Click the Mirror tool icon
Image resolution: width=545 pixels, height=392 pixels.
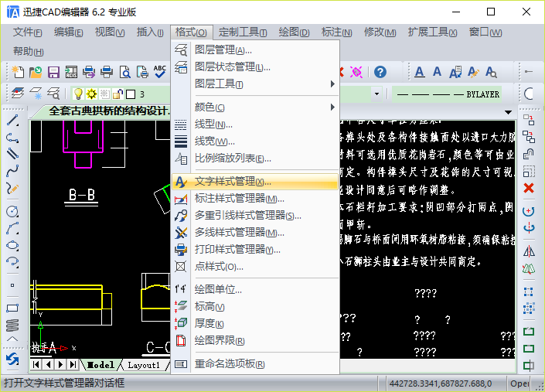pyautogui.click(x=529, y=251)
